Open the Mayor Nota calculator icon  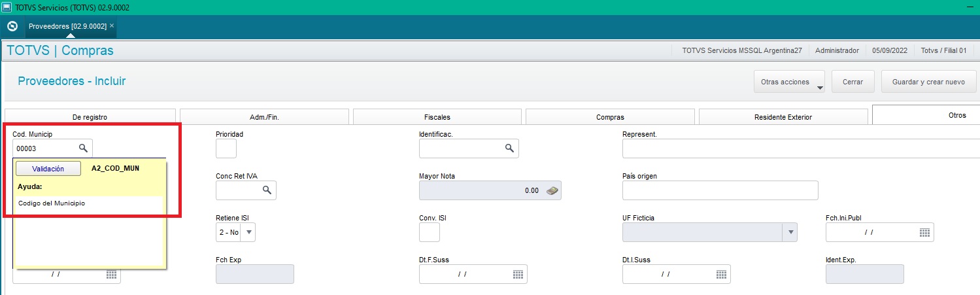(552, 190)
